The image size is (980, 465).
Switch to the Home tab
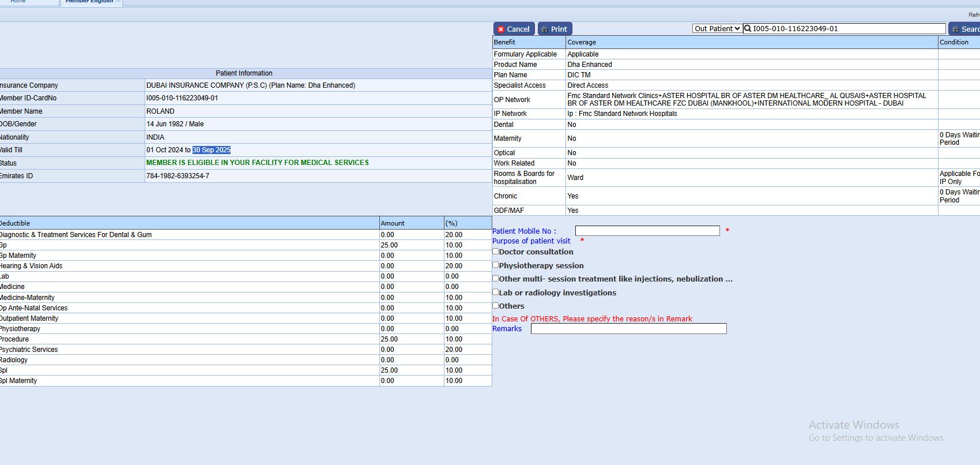[x=18, y=2]
